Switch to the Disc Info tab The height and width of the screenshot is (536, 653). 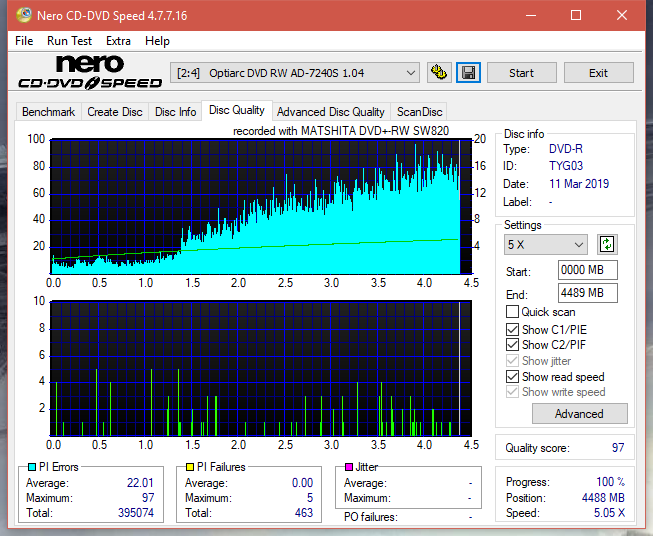[x=175, y=112]
